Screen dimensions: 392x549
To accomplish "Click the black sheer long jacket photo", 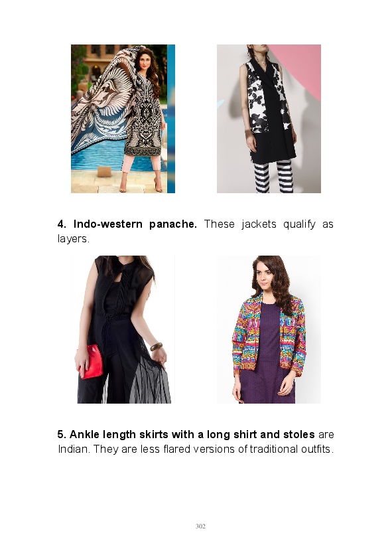I will click(x=123, y=329).
